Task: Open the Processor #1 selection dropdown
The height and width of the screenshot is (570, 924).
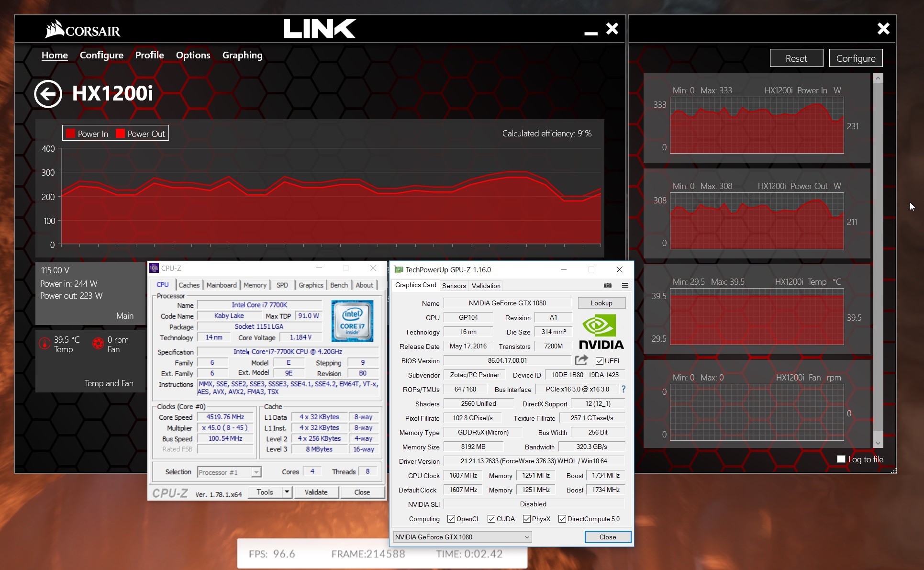Action: pyautogui.click(x=229, y=472)
